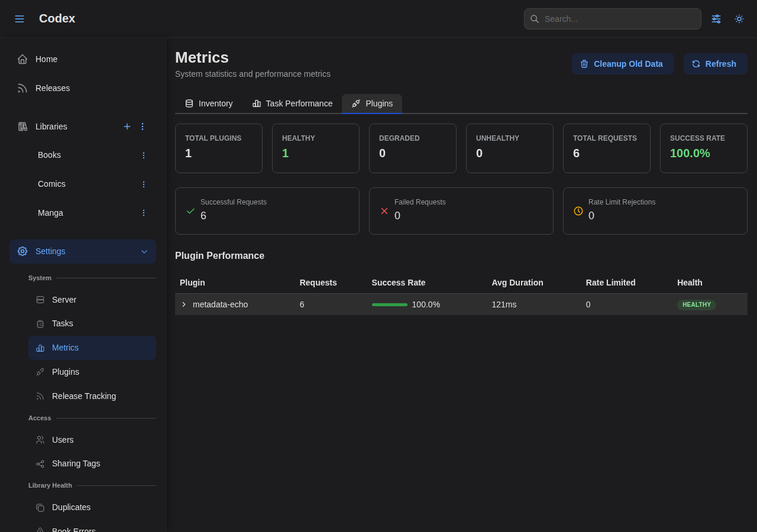This screenshot has height=532, width=757.
Task: Click the refresh arrows icon
Action: tap(696, 64)
